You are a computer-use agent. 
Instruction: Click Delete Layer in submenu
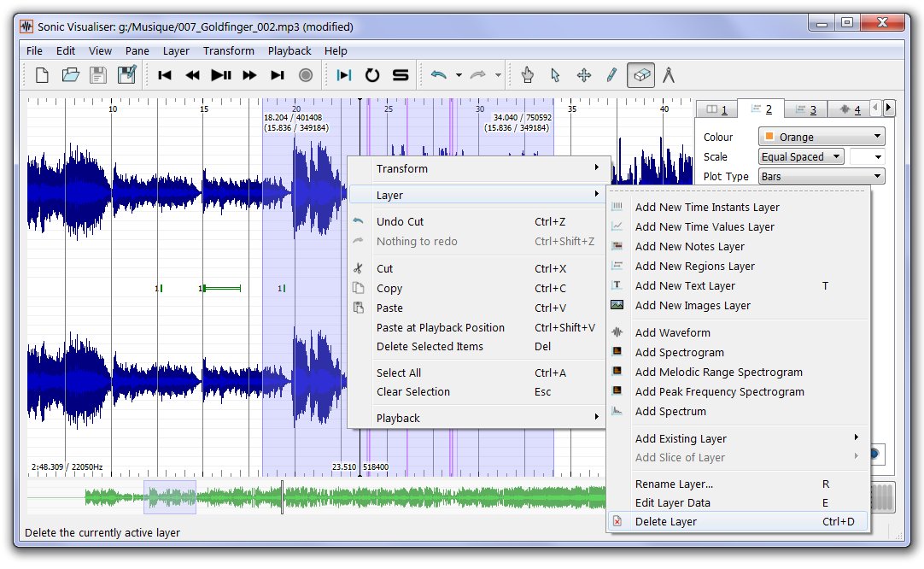coord(739,522)
